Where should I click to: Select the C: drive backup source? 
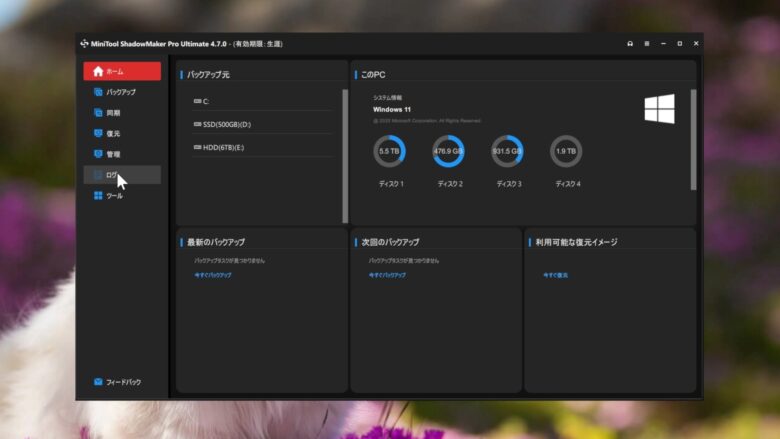click(262, 101)
